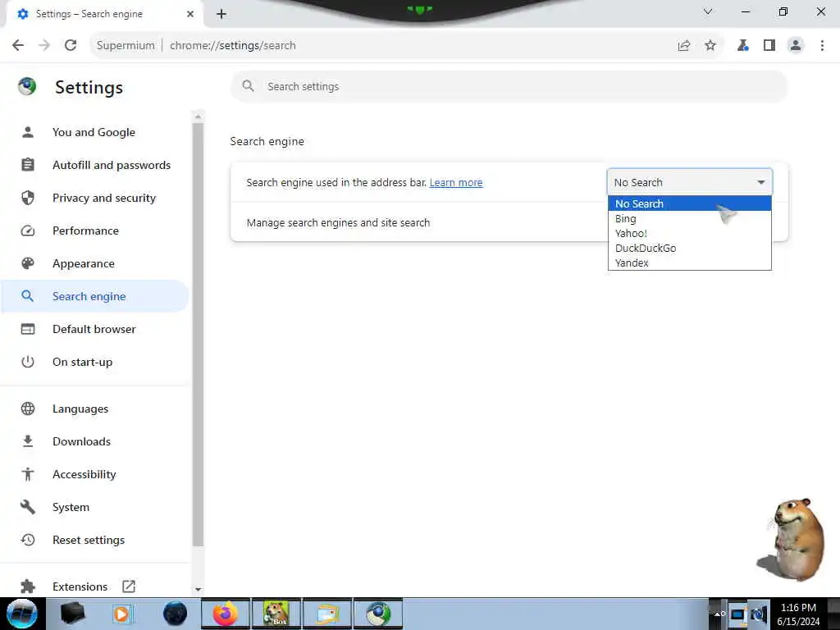The height and width of the screenshot is (630, 840).
Task: Launch the media player taskbar icon
Action: (x=122, y=614)
